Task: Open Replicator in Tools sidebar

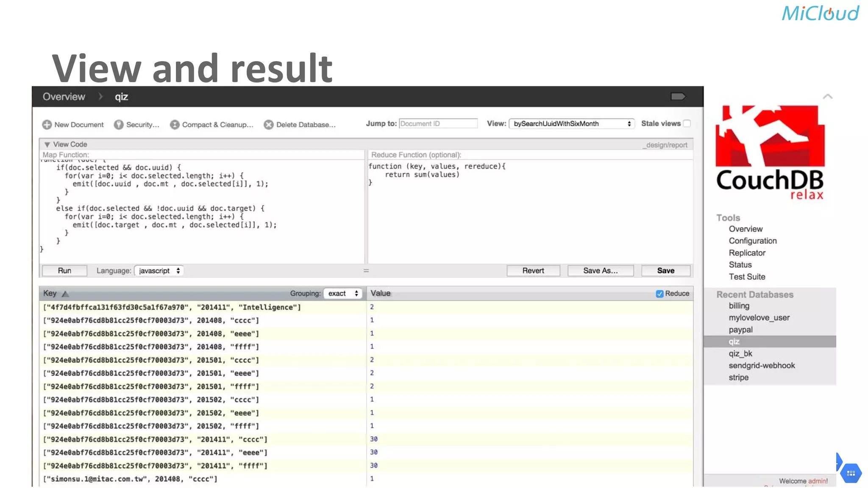Action: (747, 253)
